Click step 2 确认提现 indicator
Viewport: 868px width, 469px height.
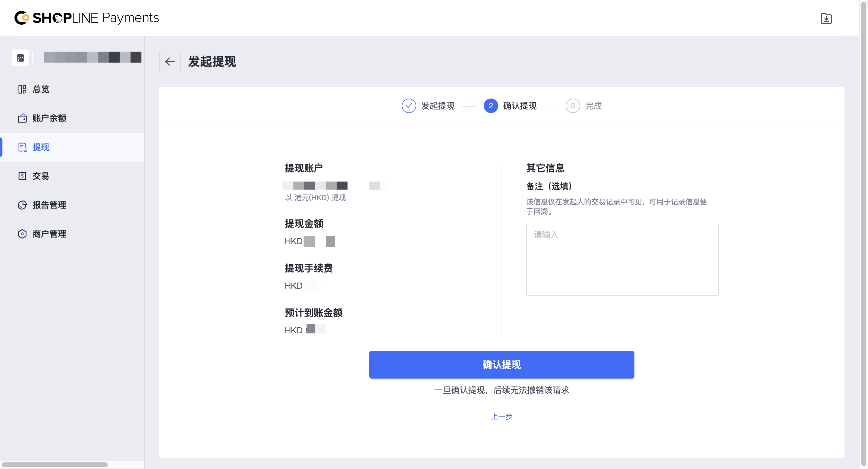click(x=491, y=106)
